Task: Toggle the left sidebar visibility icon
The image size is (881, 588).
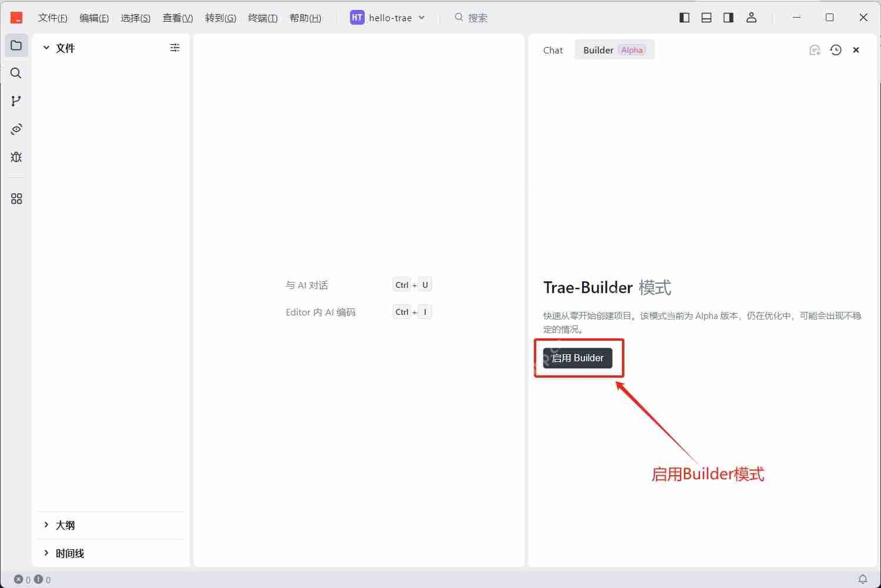Action: coord(684,18)
